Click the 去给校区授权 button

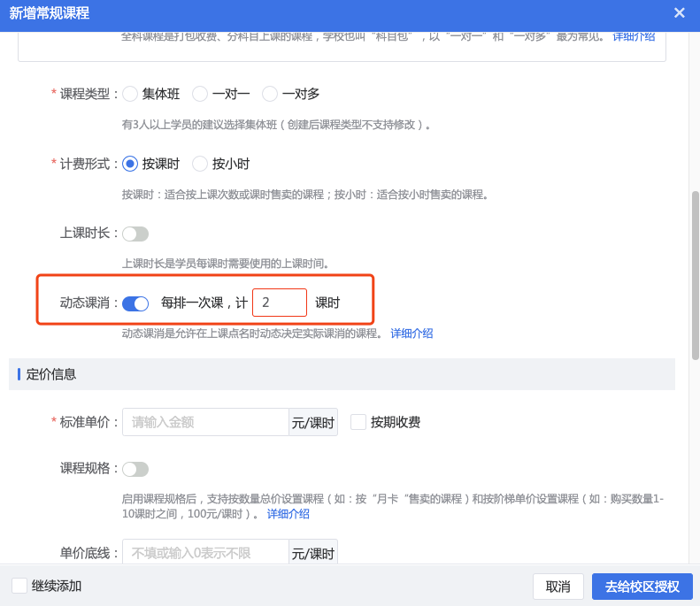[642, 587]
